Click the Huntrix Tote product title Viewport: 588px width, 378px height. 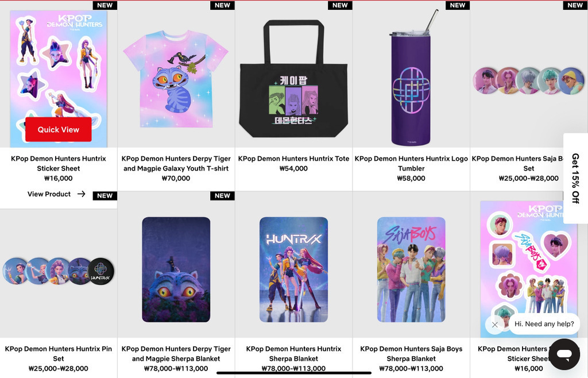coord(293,159)
